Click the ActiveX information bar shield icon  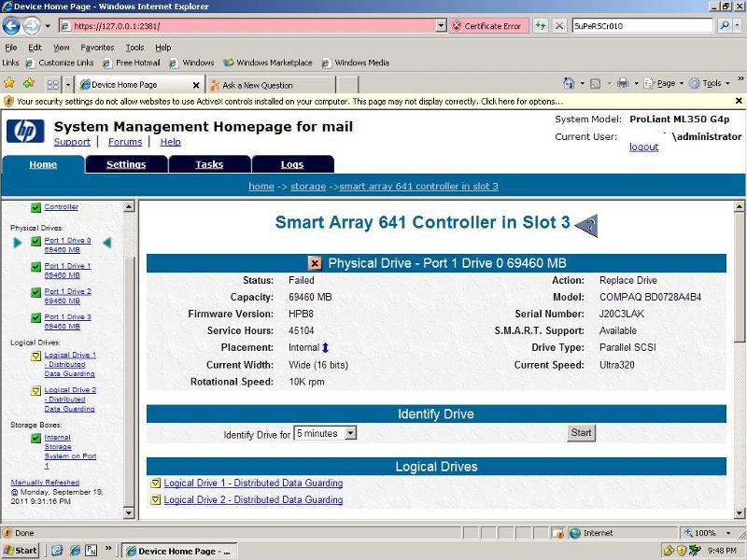[8, 101]
